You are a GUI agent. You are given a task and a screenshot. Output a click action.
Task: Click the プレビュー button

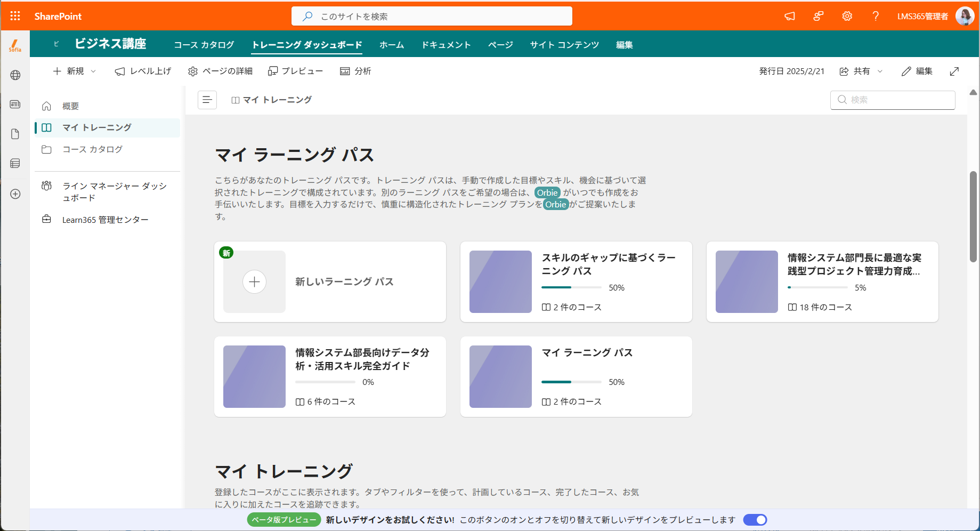pos(296,71)
